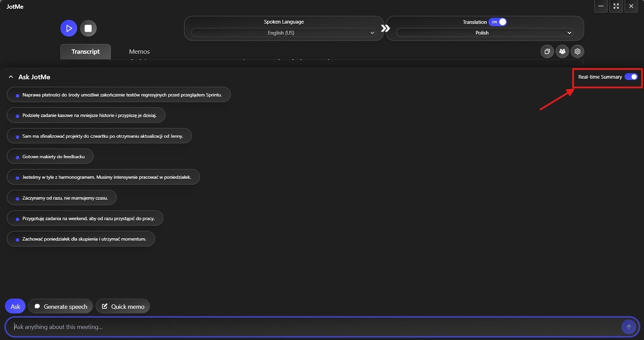644x340 pixels.
Task: Turn off the Translation switch
Action: [x=498, y=22]
